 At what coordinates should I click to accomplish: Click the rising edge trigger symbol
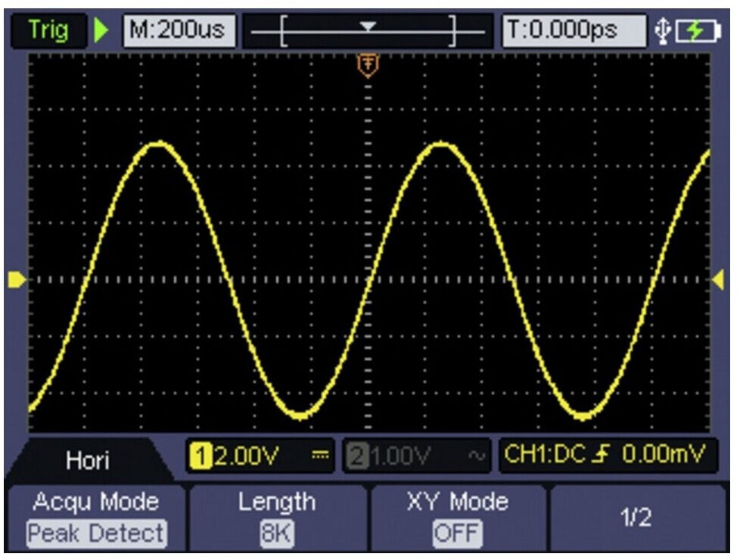click(x=605, y=456)
